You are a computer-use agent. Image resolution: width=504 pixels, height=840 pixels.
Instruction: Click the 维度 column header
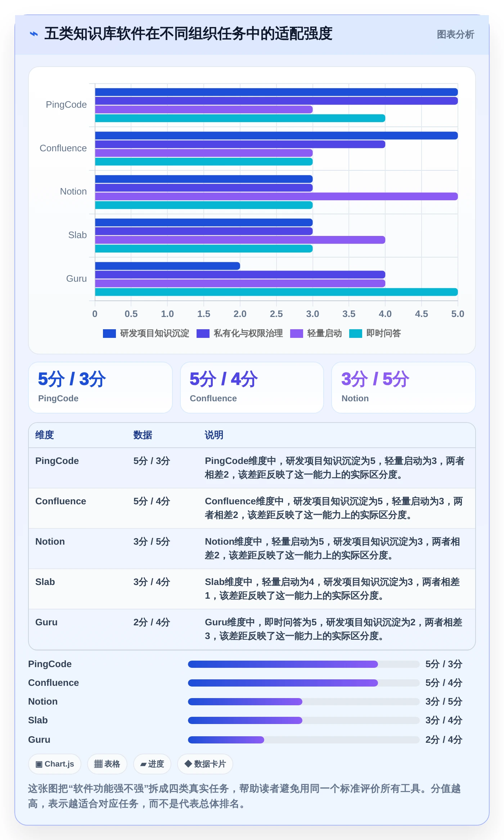click(45, 435)
